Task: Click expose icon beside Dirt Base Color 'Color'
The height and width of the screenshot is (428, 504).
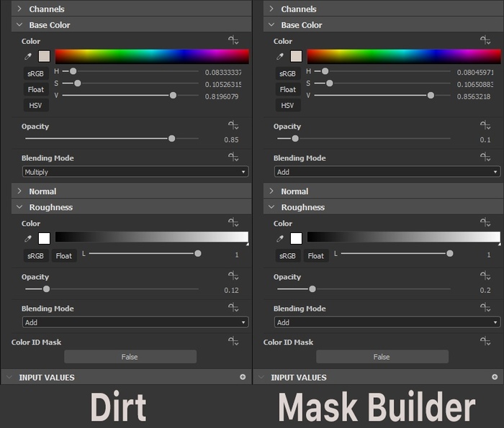Action: [x=233, y=41]
